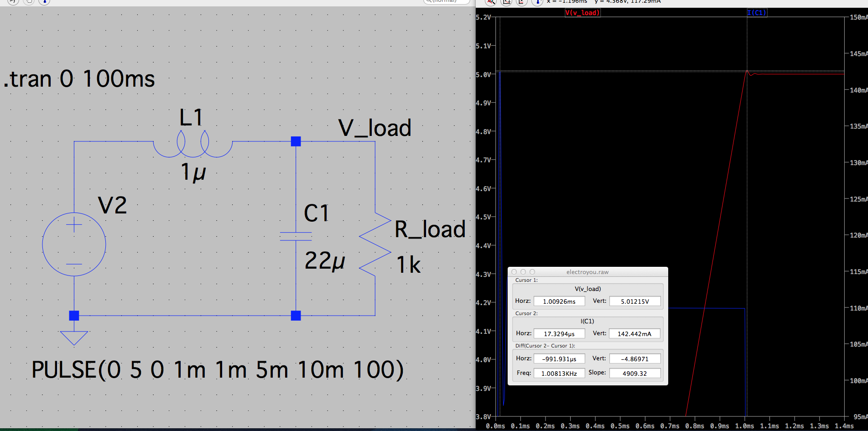Click the Cursor 1 Vert field showing 5.01215V
The height and width of the screenshot is (431, 868).
634,301
